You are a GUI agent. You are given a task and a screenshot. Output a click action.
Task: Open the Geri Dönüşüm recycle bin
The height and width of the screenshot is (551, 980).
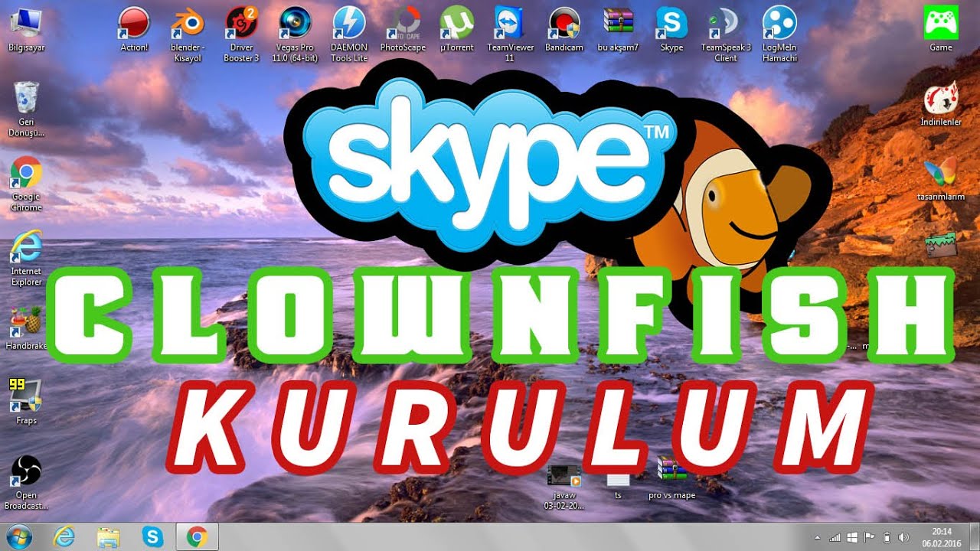tap(26, 109)
